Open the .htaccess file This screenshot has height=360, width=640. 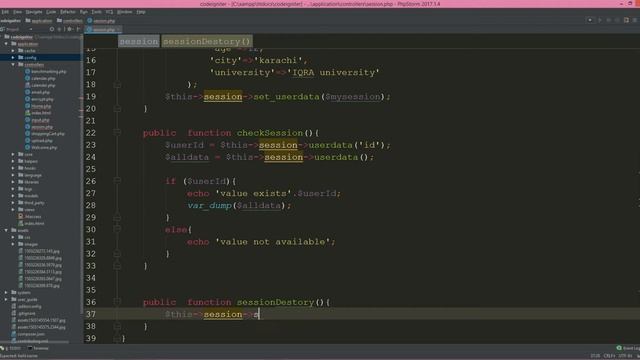[29, 217]
